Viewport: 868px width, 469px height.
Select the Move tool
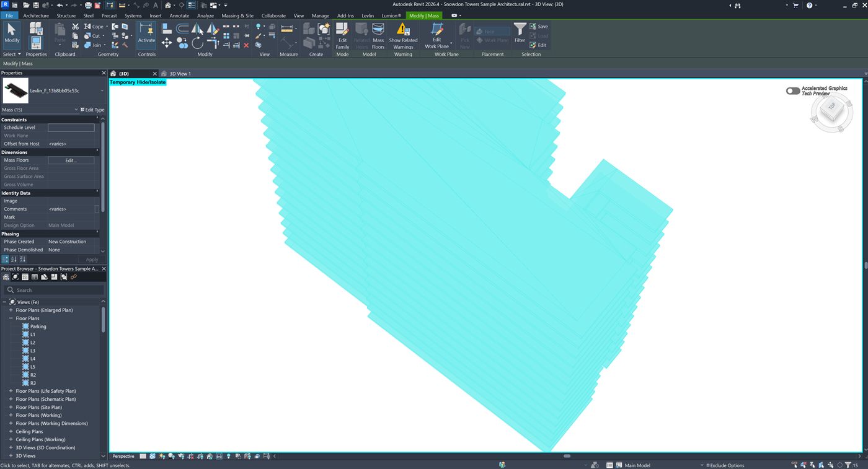pyautogui.click(x=167, y=43)
